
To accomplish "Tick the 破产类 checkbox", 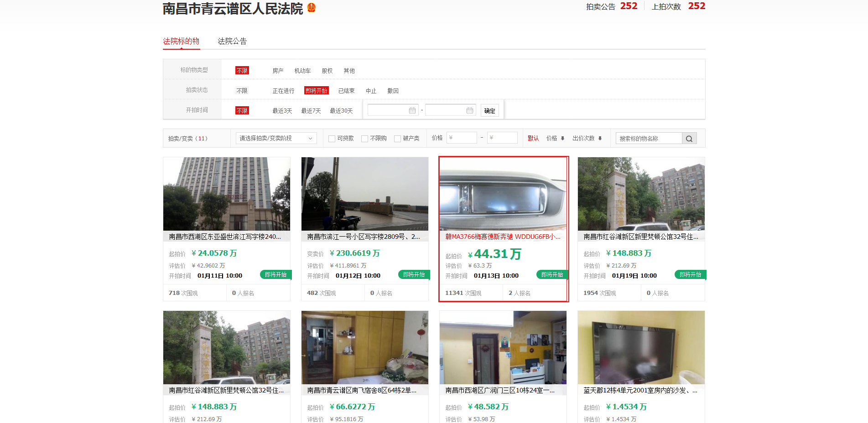I will click(x=397, y=139).
